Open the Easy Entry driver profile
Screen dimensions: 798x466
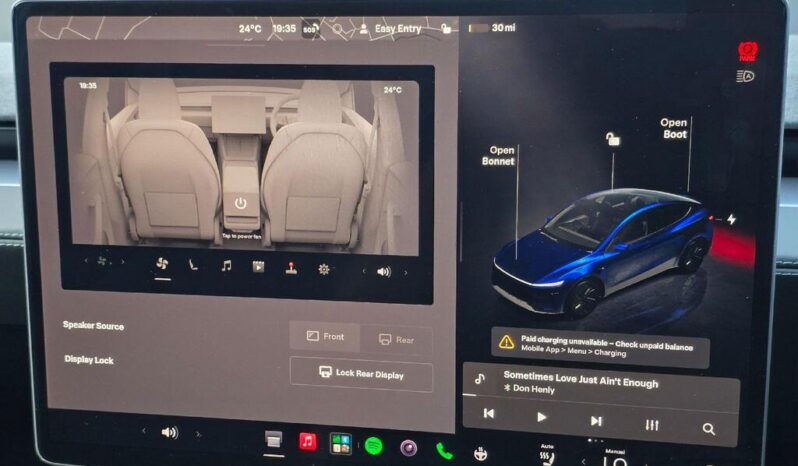pos(398,28)
